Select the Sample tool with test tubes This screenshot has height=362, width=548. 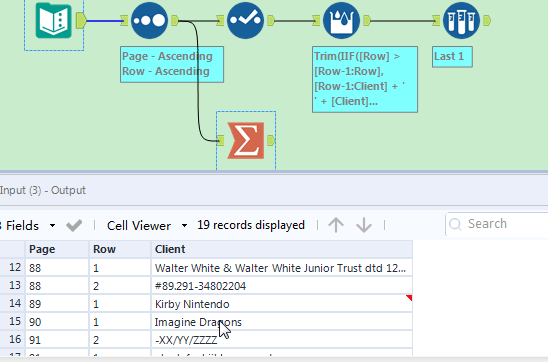(461, 20)
